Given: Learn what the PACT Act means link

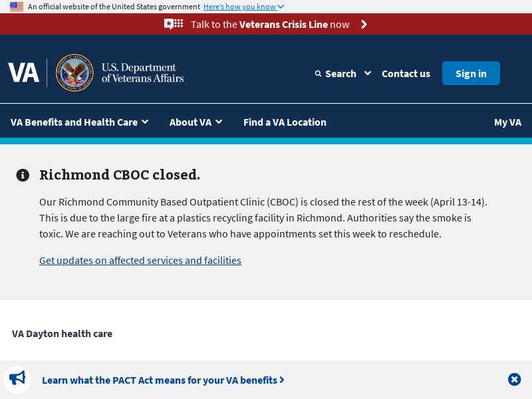Looking at the screenshot, I should [x=163, y=380].
